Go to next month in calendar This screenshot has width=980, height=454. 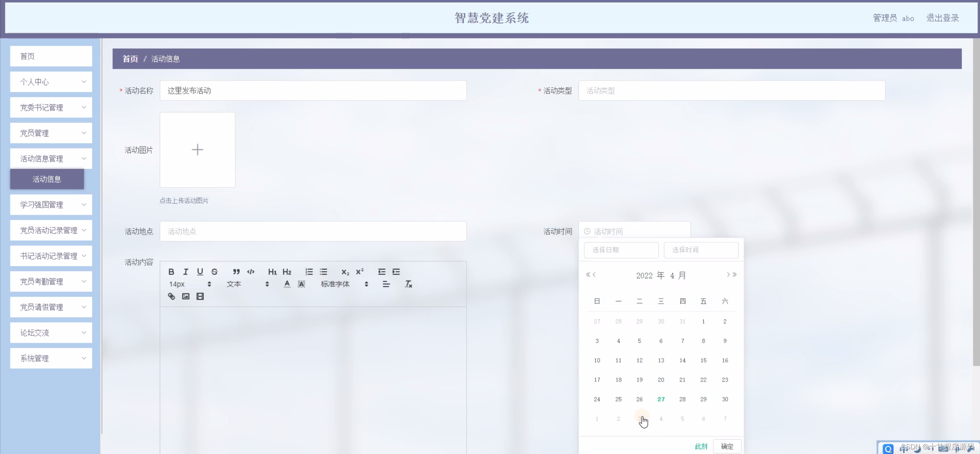tap(728, 275)
